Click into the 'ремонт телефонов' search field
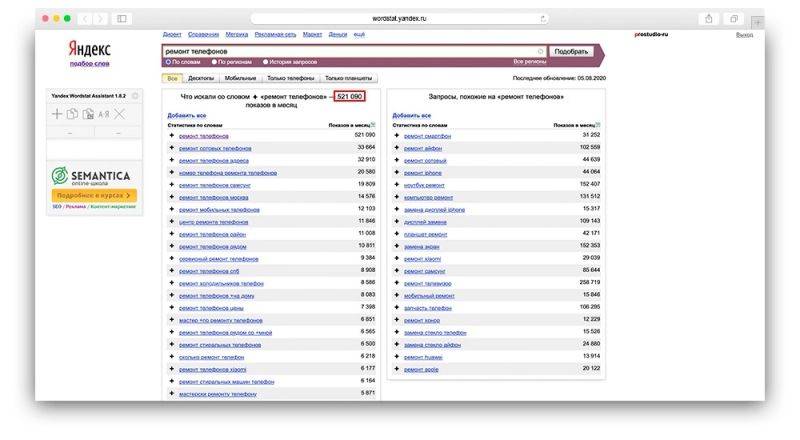 coord(349,52)
